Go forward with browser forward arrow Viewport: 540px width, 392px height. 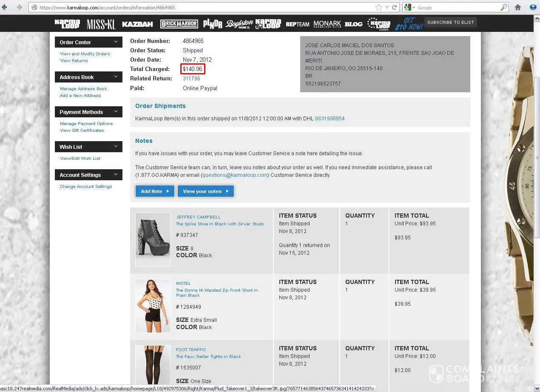[x=19, y=7]
